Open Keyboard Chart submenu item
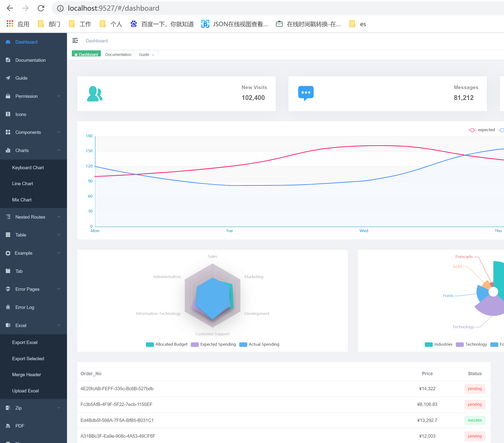The height and width of the screenshot is (443, 504). 34,168
